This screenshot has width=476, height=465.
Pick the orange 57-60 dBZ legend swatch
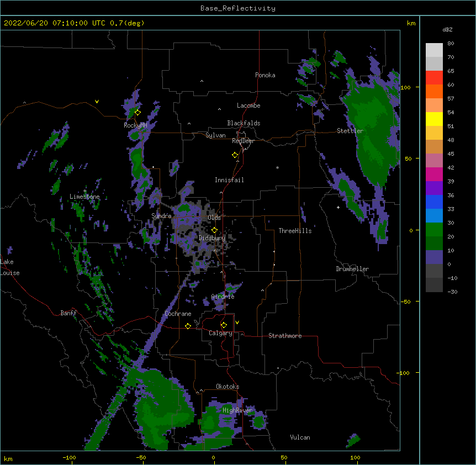tap(434, 92)
